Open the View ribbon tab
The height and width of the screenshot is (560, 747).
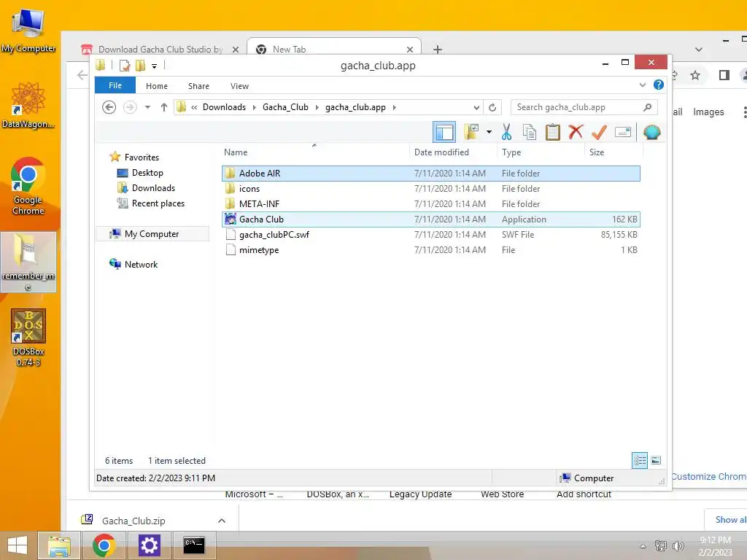tap(239, 86)
